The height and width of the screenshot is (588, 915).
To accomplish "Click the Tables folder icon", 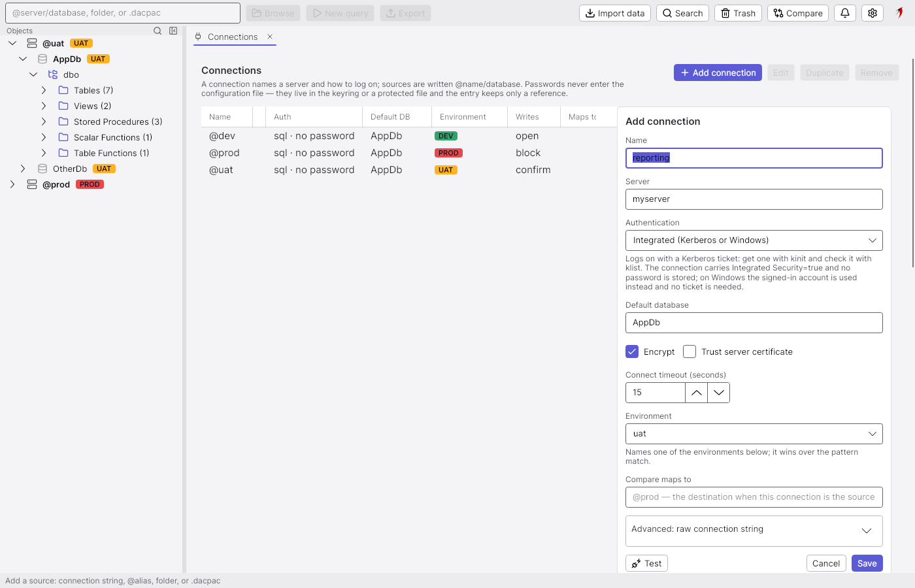I will [63, 90].
